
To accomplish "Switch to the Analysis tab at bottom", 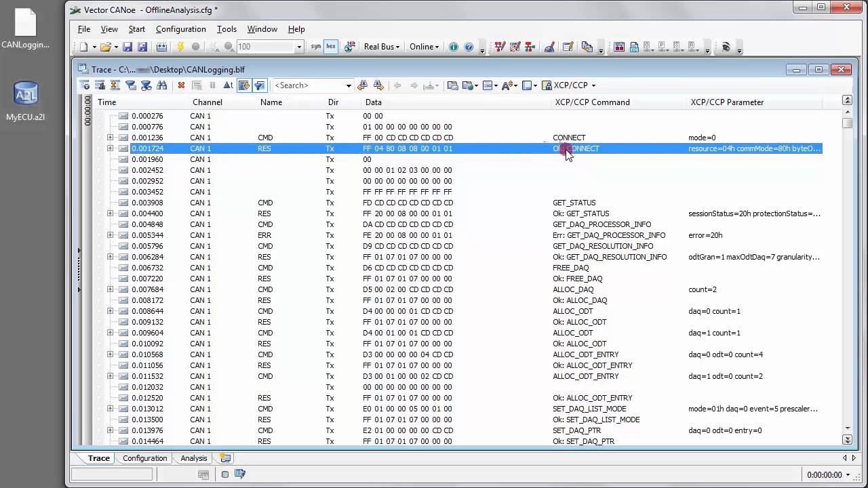I will (193, 458).
